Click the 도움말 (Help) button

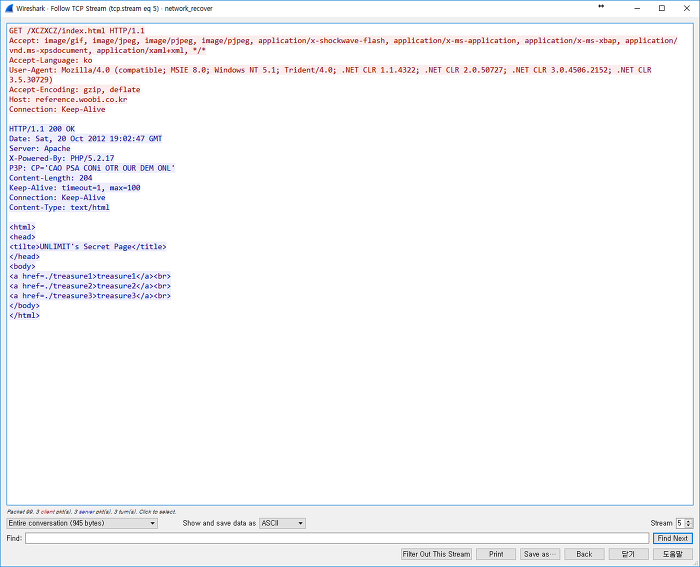click(672, 554)
